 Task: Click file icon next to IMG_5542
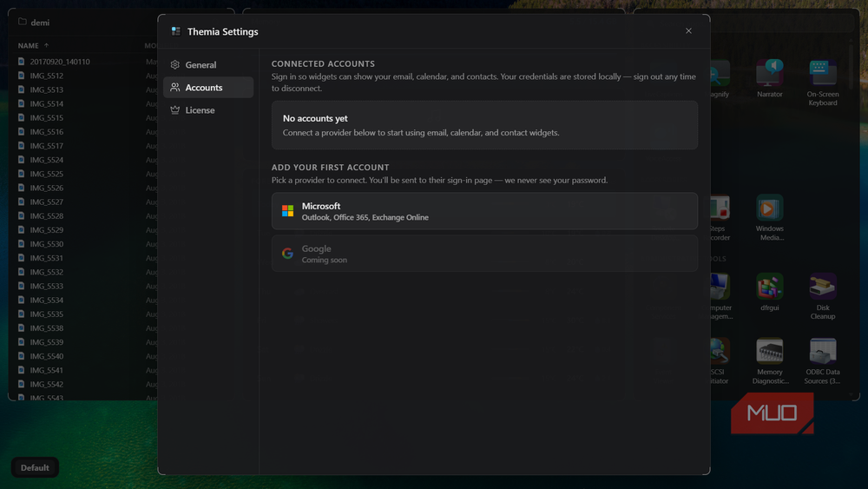[22, 384]
